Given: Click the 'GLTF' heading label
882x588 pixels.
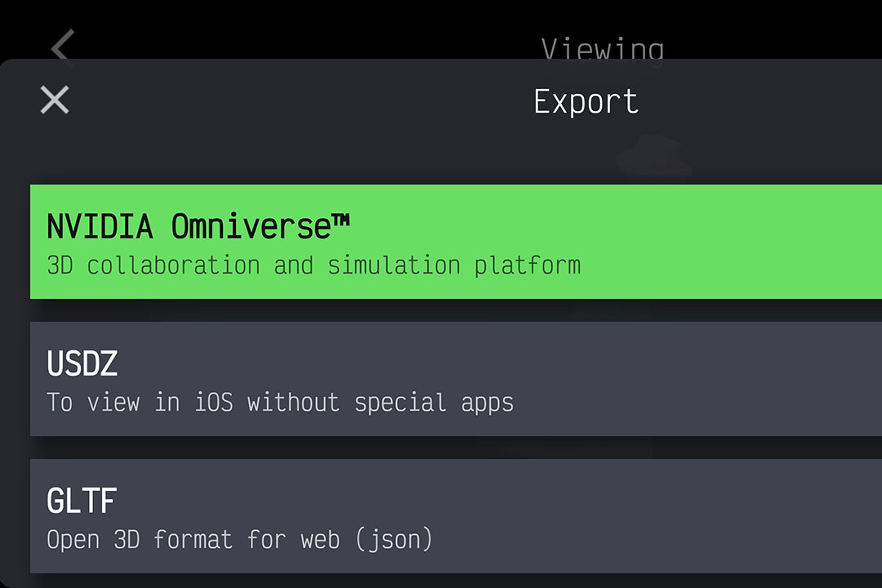Looking at the screenshot, I should (82, 501).
